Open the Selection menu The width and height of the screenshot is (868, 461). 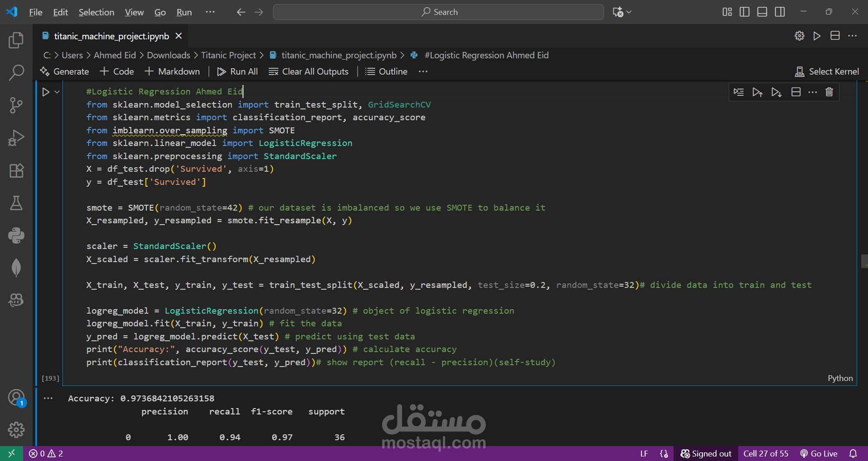pos(96,12)
